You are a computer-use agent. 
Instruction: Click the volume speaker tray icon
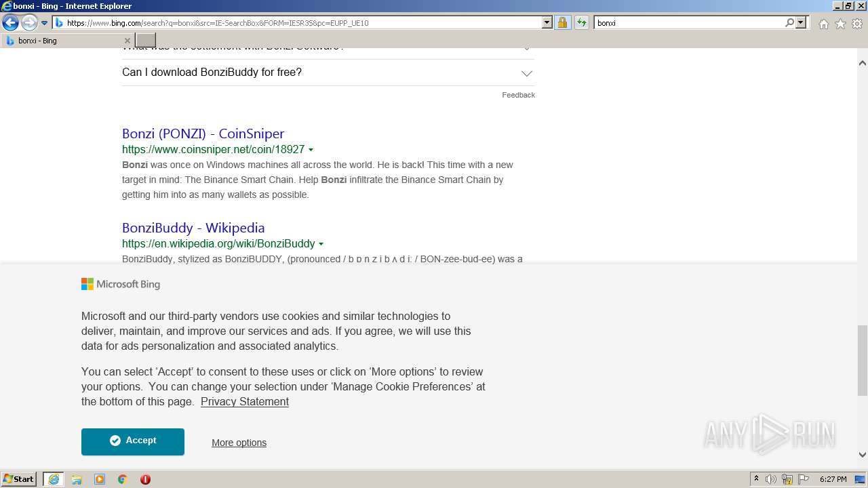[x=771, y=479]
